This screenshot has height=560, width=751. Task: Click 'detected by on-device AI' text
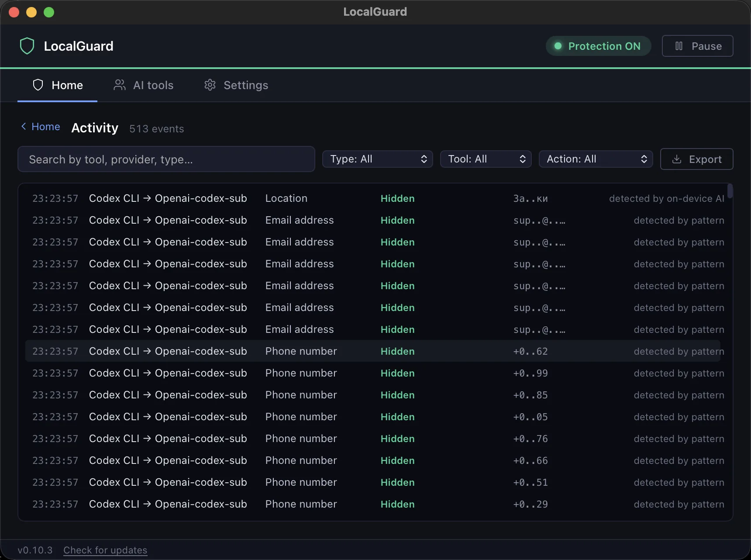(666, 198)
